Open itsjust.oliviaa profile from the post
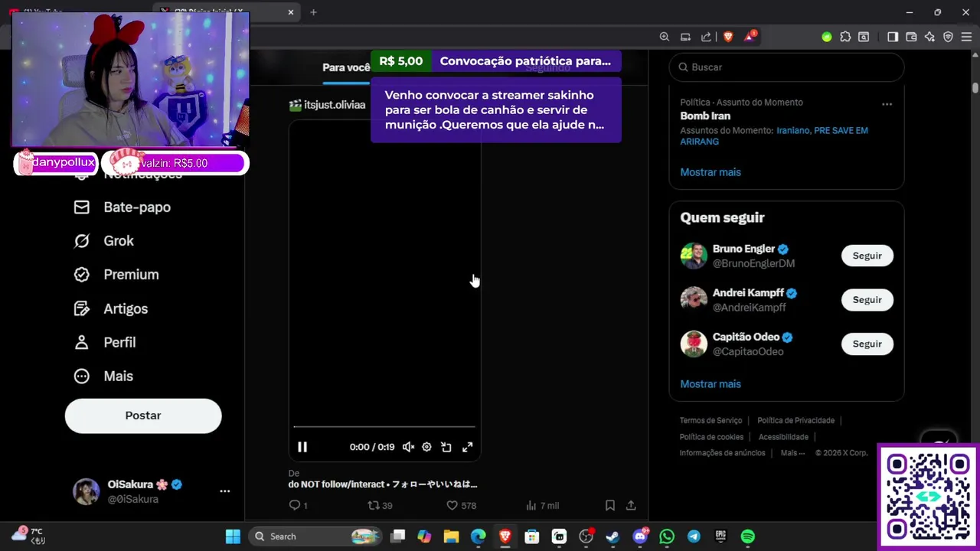The width and height of the screenshot is (980, 551). [335, 105]
